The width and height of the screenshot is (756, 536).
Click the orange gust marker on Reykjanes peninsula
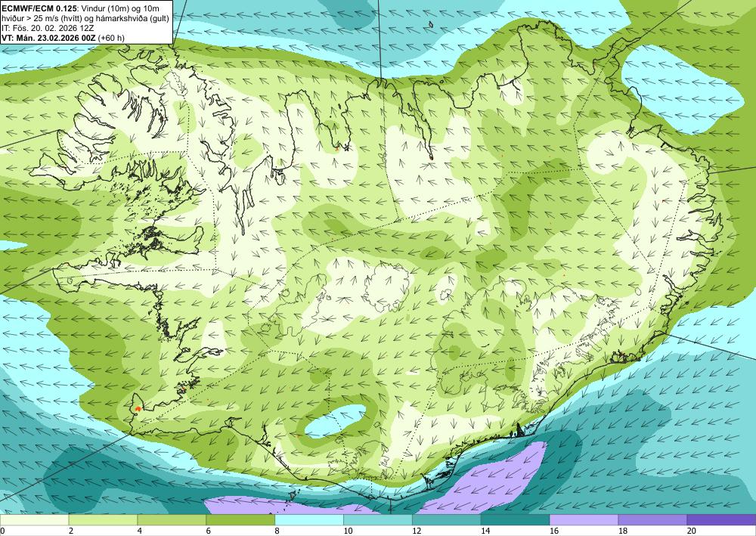(138, 408)
